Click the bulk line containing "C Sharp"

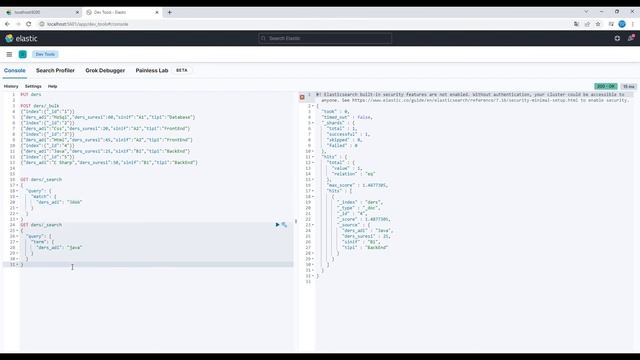[x=109, y=162]
